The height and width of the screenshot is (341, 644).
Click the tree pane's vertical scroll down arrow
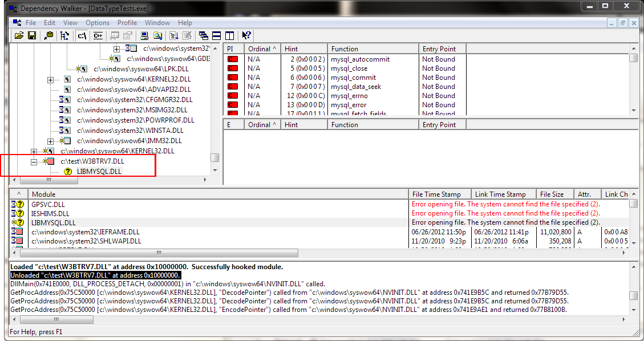point(215,170)
